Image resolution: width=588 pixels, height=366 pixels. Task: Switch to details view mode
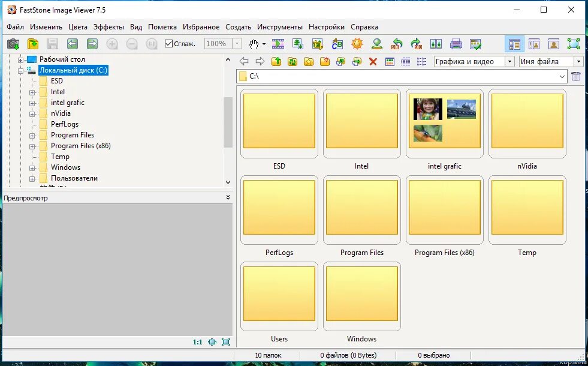405,62
